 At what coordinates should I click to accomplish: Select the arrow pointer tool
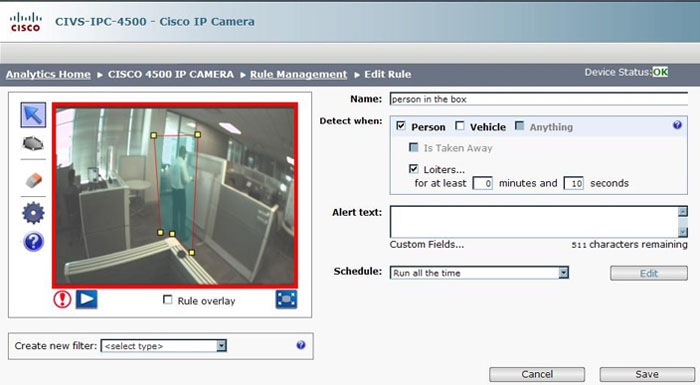[33, 115]
